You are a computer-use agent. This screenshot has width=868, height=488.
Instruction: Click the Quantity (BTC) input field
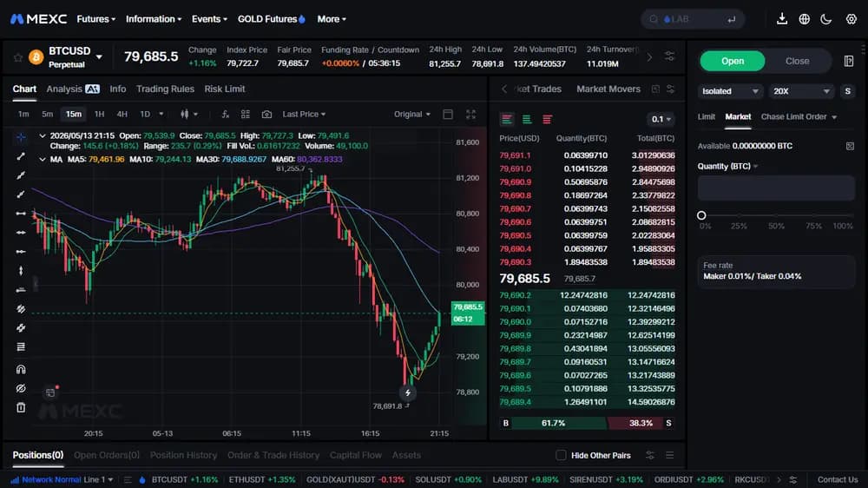(x=776, y=188)
